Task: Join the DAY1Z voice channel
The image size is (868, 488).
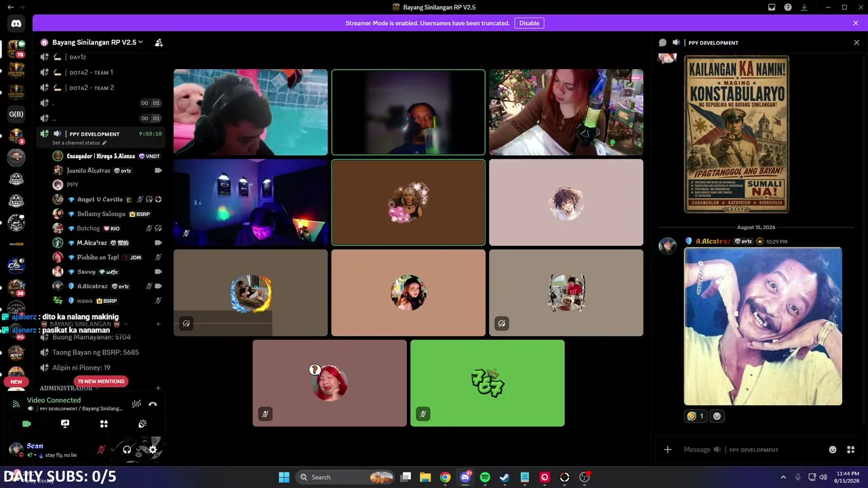Action: point(102,57)
